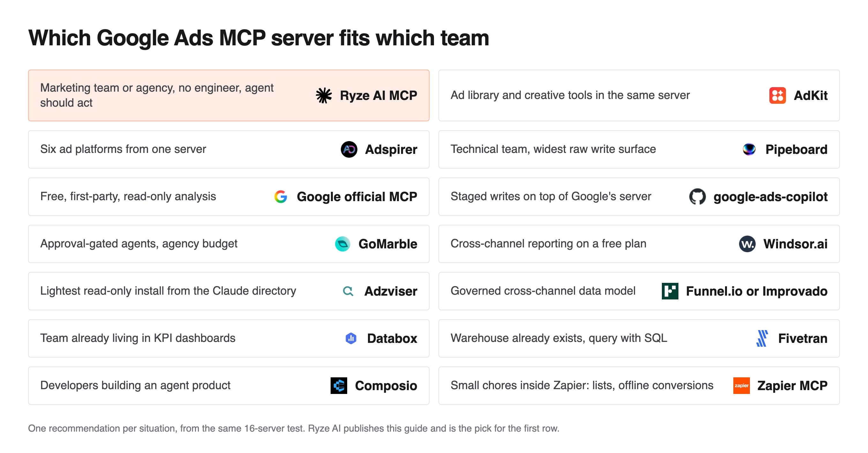Viewport: 868px width, 453px height.
Task: Click the orange Zapier logo icon
Action: pos(741,385)
